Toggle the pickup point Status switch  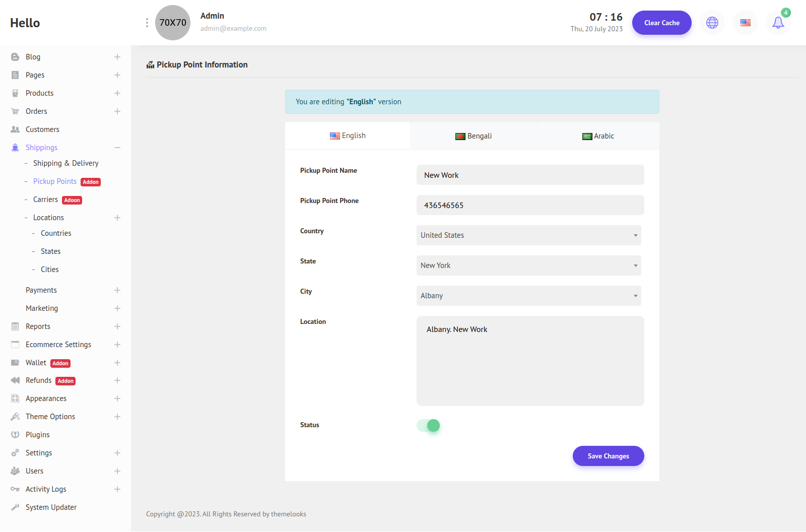tap(429, 426)
